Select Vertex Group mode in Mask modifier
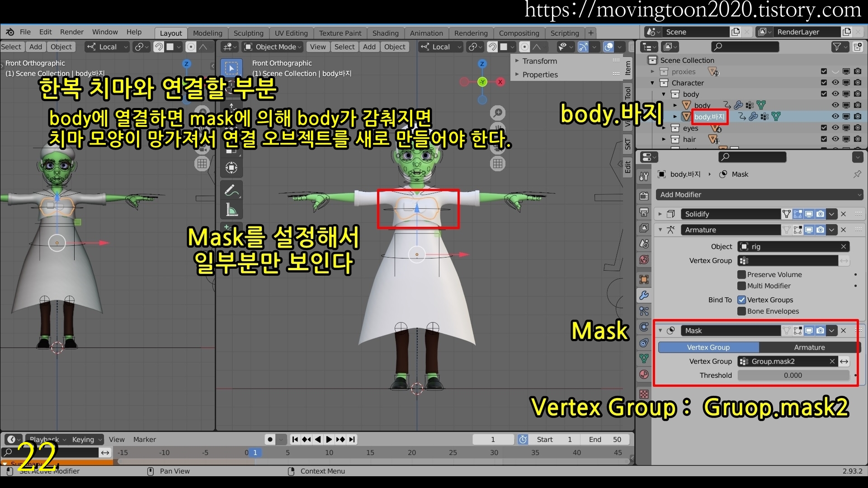The image size is (868, 488). coord(708,347)
